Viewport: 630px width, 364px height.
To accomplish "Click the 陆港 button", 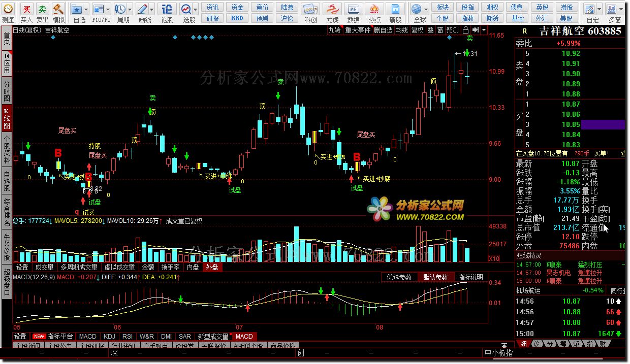I will click(x=287, y=7).
